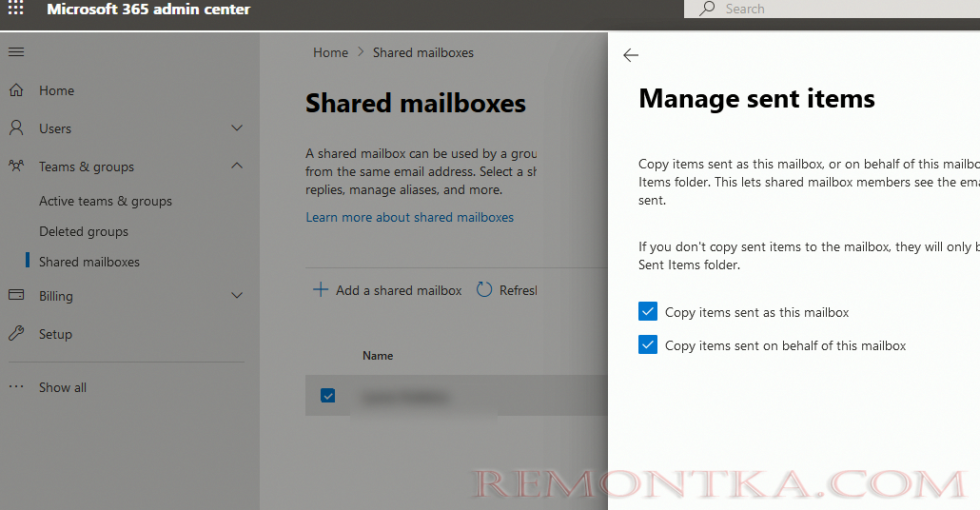Open Home in the navigation menu

56,90
